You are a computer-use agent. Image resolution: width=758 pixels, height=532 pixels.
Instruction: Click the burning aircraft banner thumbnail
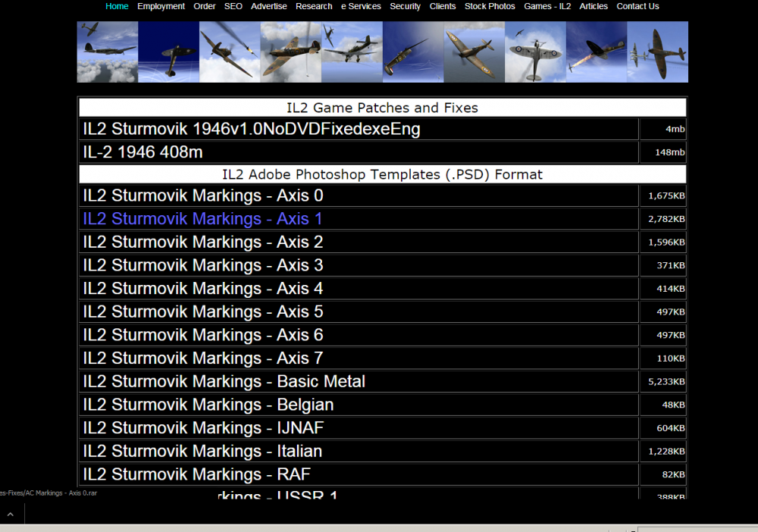pos(597,52)
